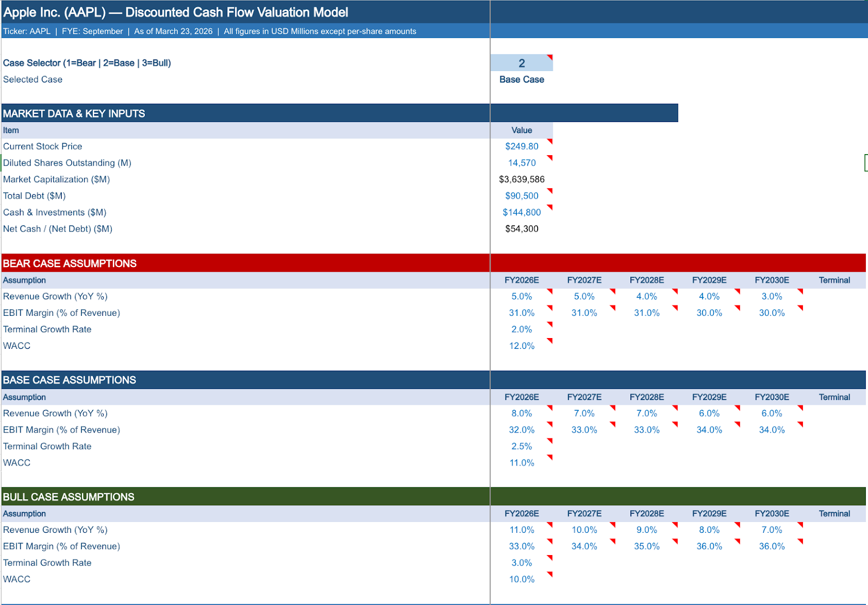Select the 'Total Debt ($M)' label
Viewport: 868px width, 605px height.
tap(34, 196)
